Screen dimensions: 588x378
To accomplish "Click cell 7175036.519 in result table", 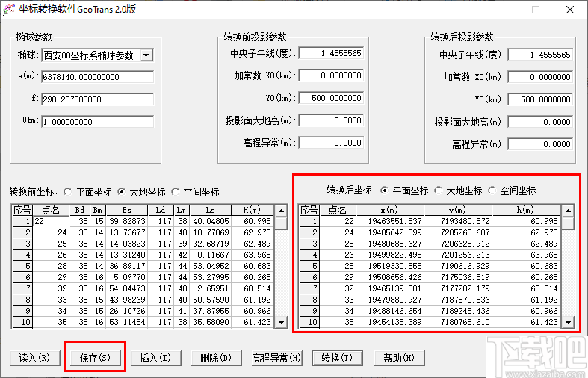I will pos(458,277).
